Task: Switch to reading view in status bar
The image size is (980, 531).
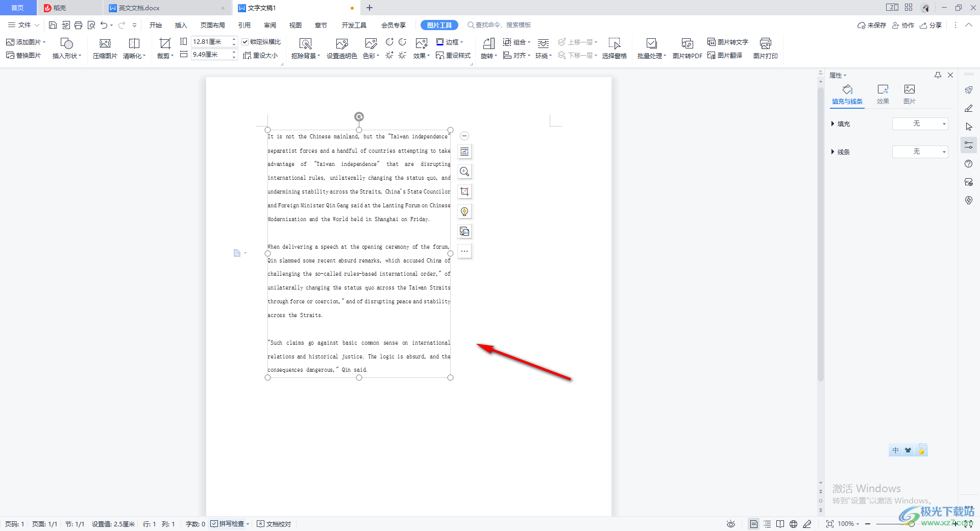Action: [780, 524]
